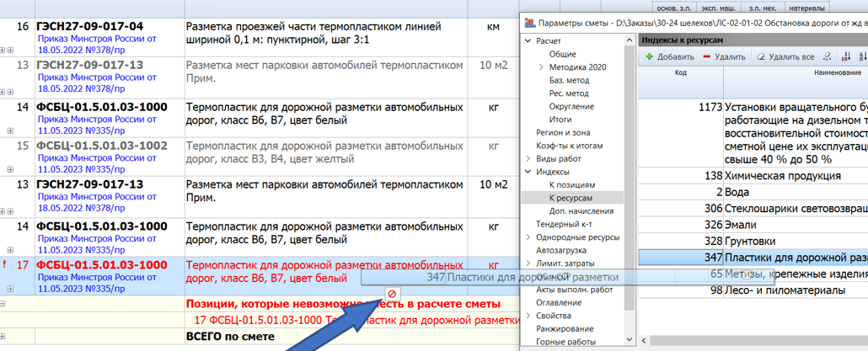This screenshot has width=868, height=351.
Task: Click red heading Позиции, которые невозможно учесть
Action: click(343, 304)
